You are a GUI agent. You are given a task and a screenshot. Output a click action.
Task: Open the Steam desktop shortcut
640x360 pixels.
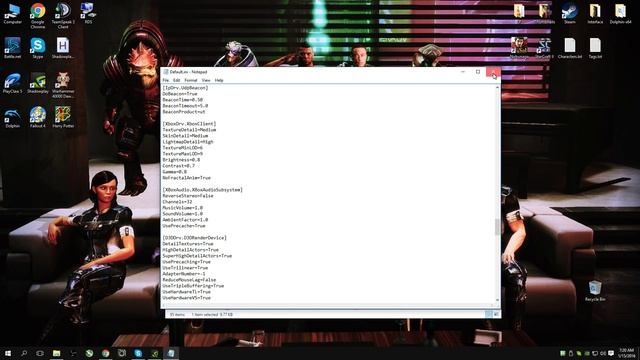[569, 13]
